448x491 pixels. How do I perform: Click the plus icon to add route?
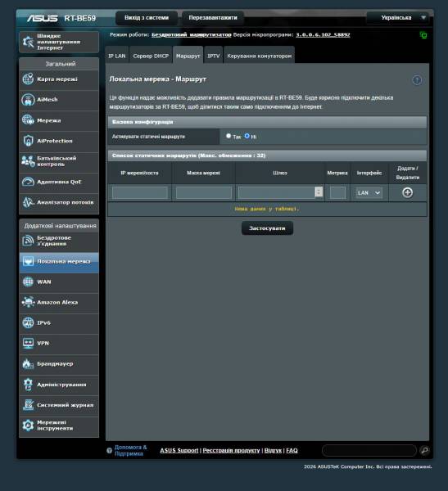(407, 192)
